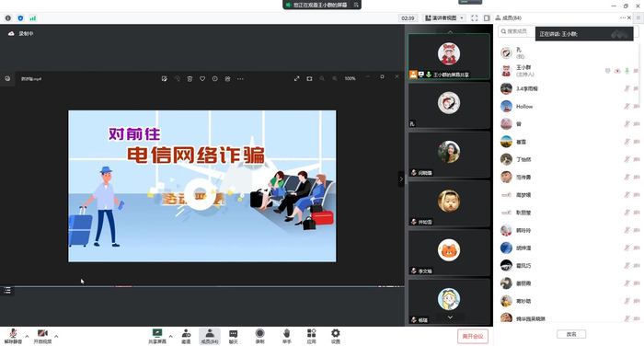Open the invite (邀请) panel

pyautogui.click(x=186, y=336)
